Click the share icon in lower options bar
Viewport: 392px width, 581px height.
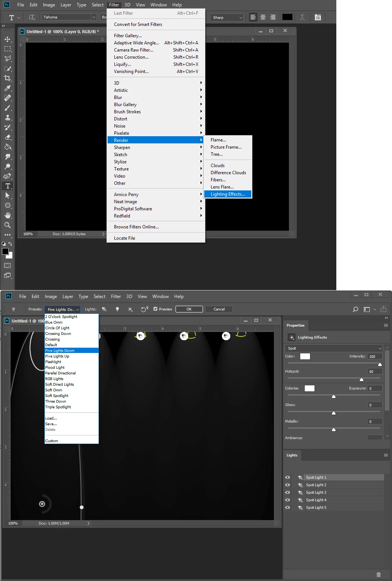point(383,309)
